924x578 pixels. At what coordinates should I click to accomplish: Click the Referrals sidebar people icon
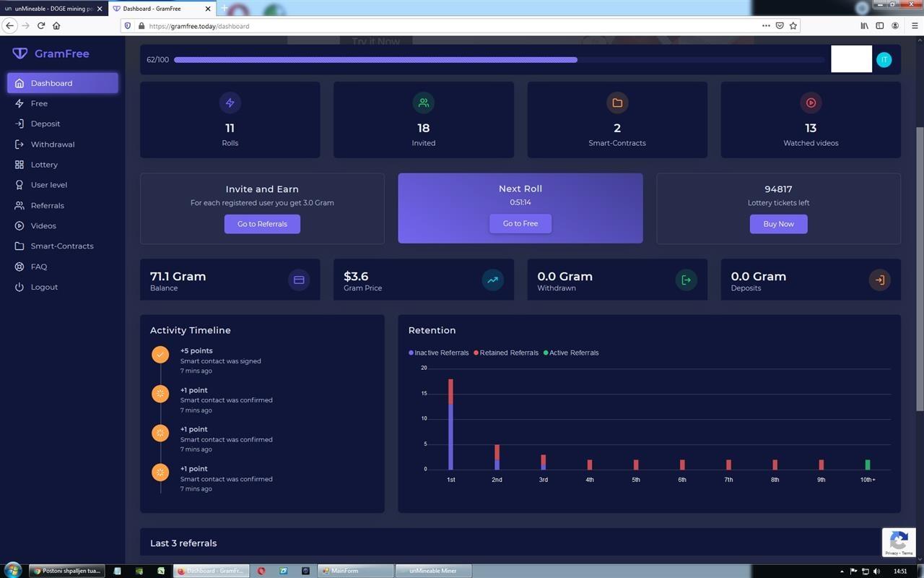coord(19,205)
